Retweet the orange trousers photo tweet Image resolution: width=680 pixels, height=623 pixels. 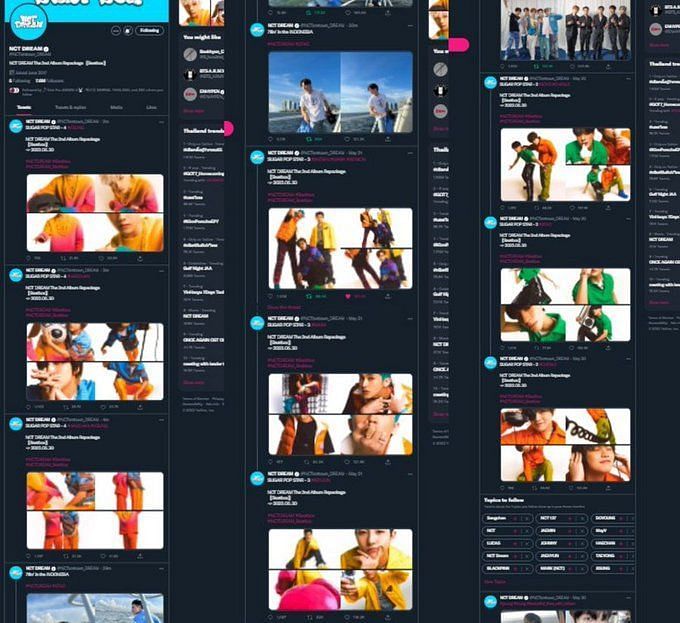coord(66,556)
